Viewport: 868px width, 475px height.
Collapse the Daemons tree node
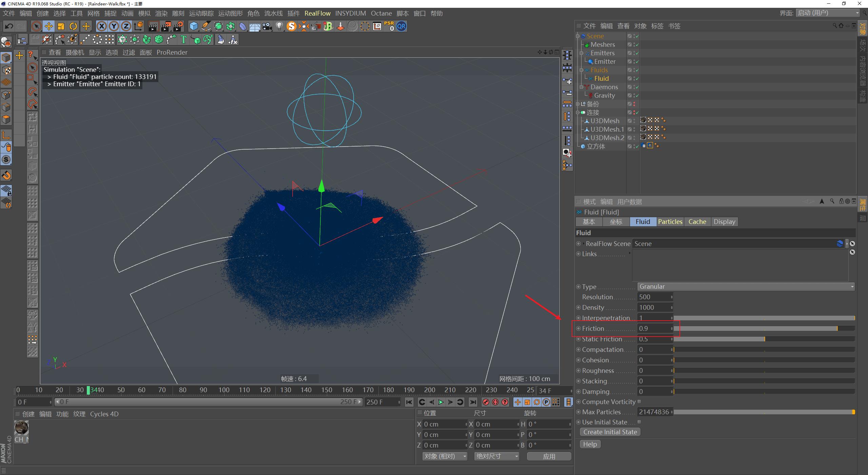[581, 87]
